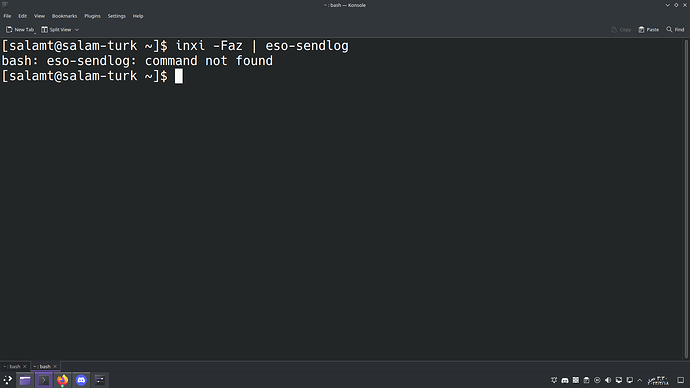Open Firefox from the taskbar
This screenshot has height=388, width=690.
pyautogui.click(x=62, y=380)
